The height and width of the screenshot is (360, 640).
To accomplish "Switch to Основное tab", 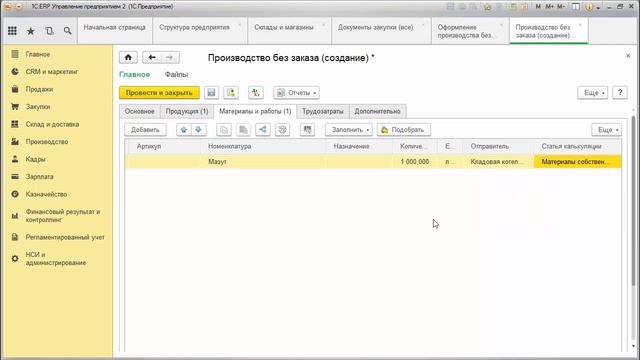I will click(140, 111).
